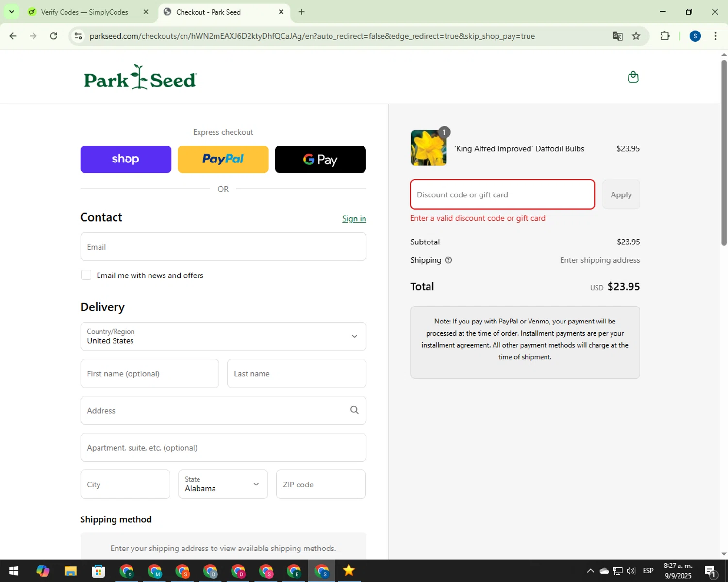Screen dimensions: 728x582
Task: Open Chrome profile M in taskbar
Action: (154, 571)
